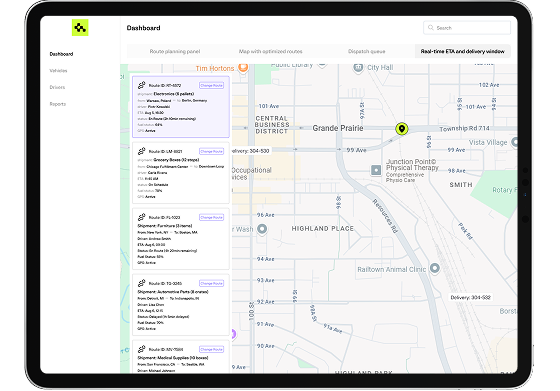Change Route for Automotive Parts shipment
Screen dimensions: 560x391
click(x=211, y=283)
